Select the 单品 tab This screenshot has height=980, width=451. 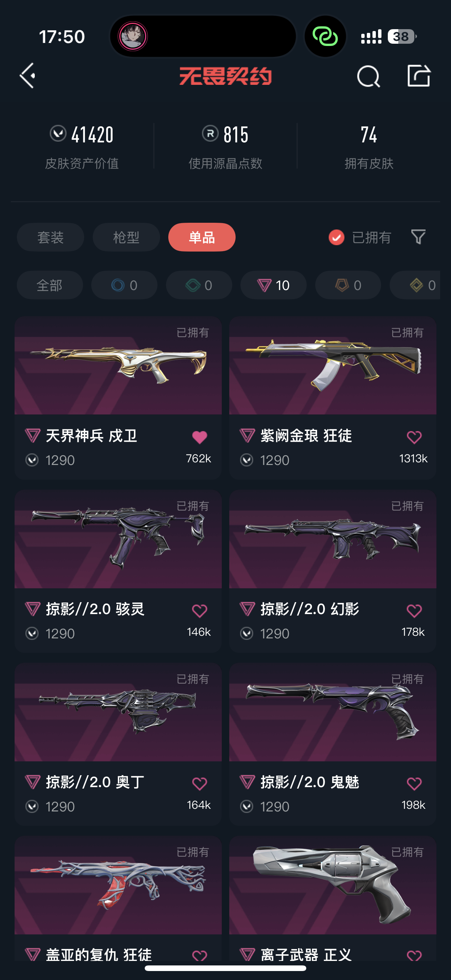click(202, 237)
